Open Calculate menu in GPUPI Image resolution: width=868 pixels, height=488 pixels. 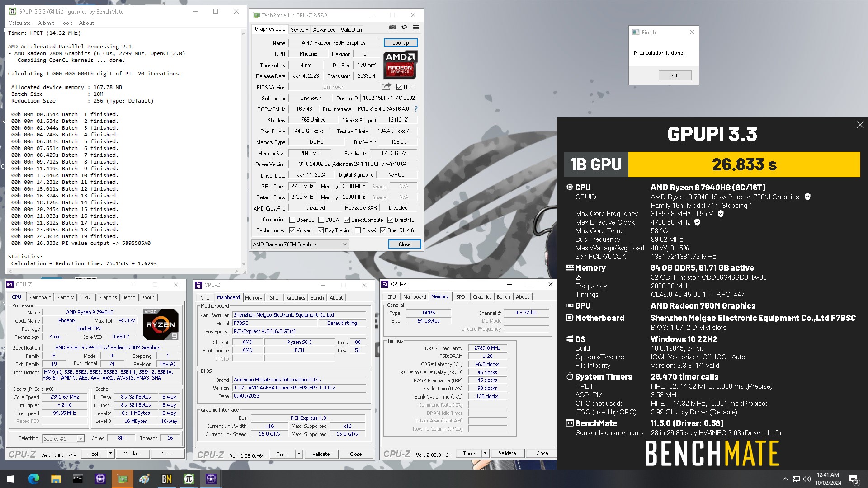19,23
